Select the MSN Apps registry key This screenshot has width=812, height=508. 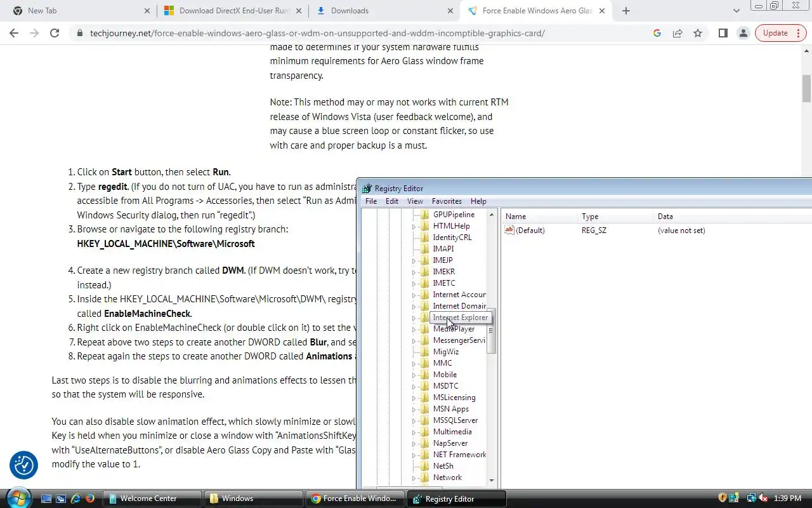point(451,409)
